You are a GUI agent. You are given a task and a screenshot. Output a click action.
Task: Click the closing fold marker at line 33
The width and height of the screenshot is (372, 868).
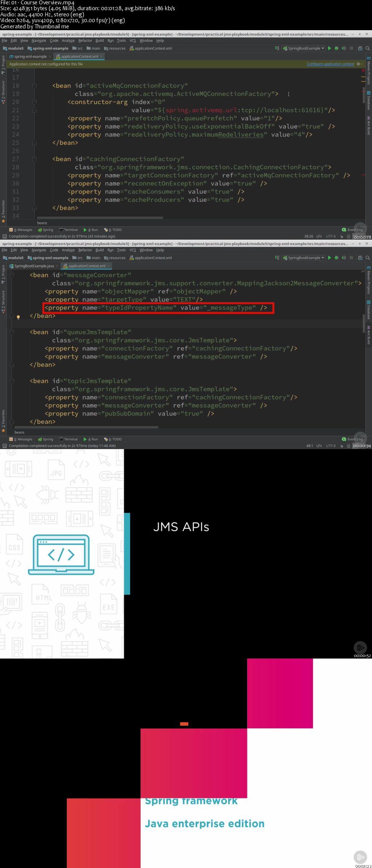[x=34, y=208]
